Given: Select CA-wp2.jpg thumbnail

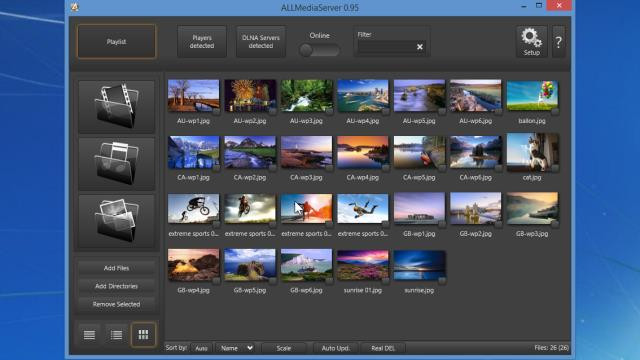Looking at the screenshot, I should (250, 152).
